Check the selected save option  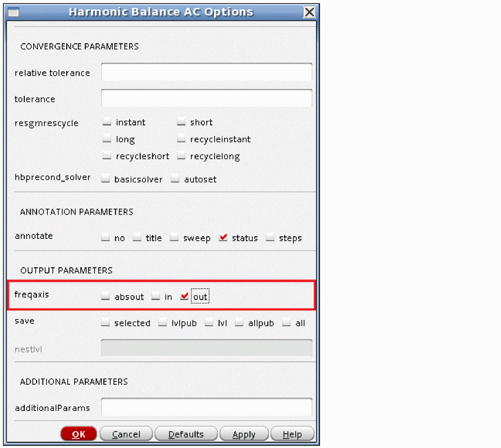tap(105, 323)
